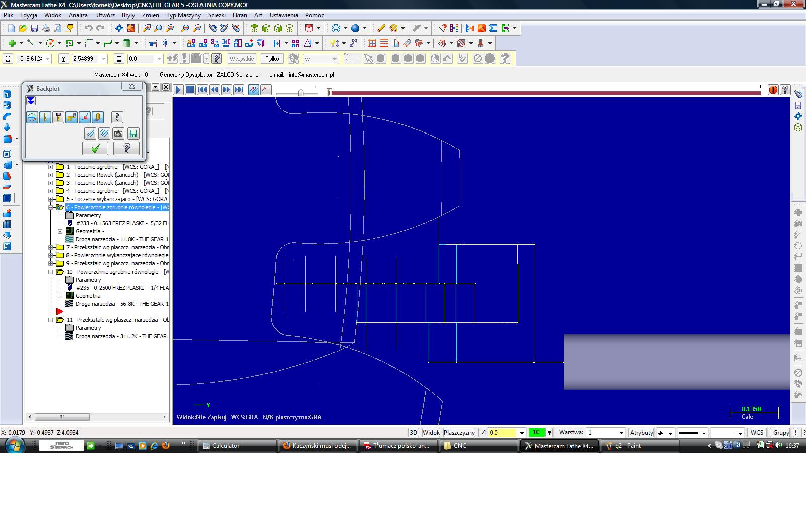Open the Typ Maszyny menu
Viewport: 806px width, 532px height.
pos(183,15)
